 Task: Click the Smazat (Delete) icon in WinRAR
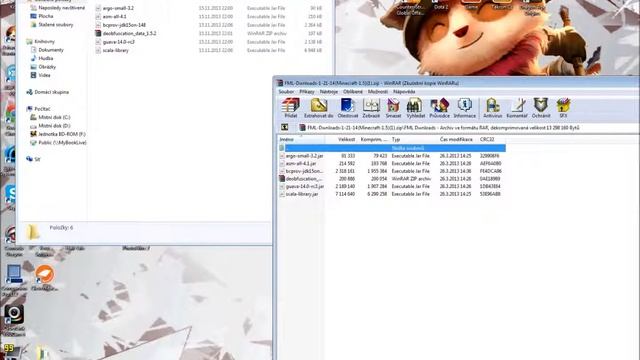coord(393,108)
